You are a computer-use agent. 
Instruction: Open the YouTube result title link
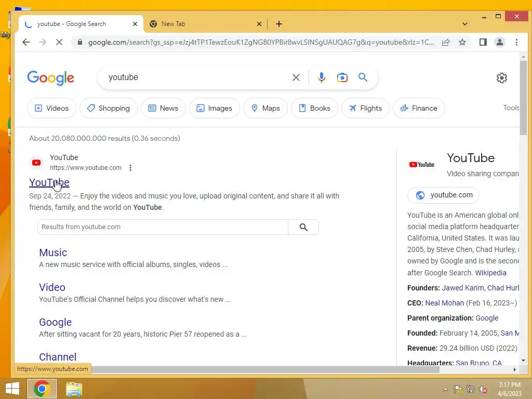point(49,182)
